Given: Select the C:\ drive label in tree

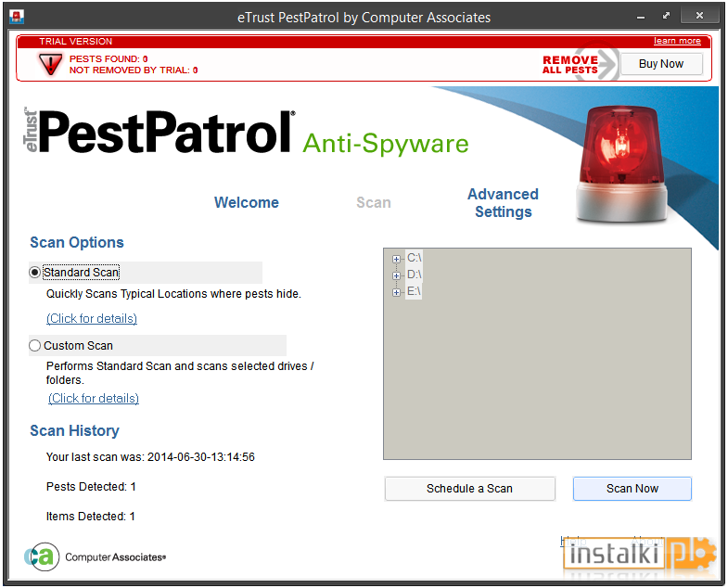Looking at the screenshot, I should 415,258.
